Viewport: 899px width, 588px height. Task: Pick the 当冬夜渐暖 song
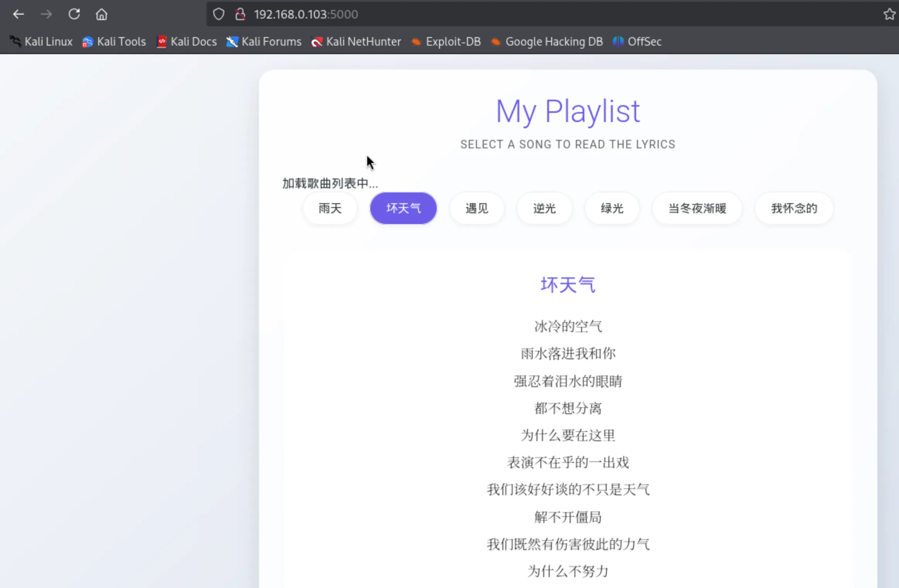697,208
